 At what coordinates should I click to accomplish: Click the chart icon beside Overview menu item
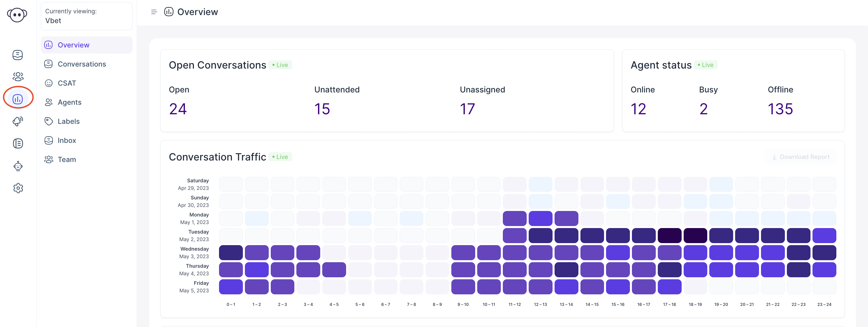tap(48, 45)
